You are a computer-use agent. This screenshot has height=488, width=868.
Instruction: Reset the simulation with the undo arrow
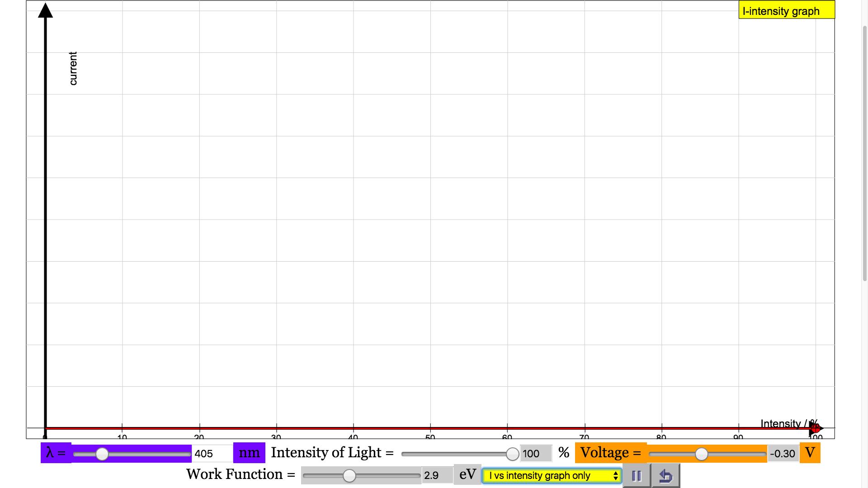pyautogui.click(x=665, y=476)
